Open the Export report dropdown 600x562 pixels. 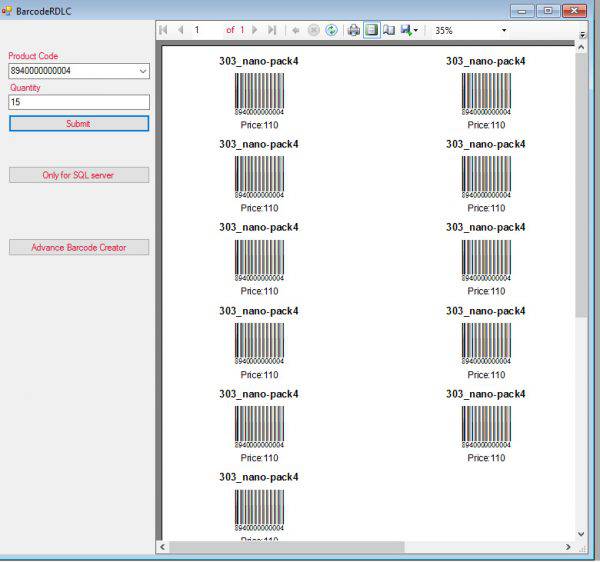click(409, 31)
